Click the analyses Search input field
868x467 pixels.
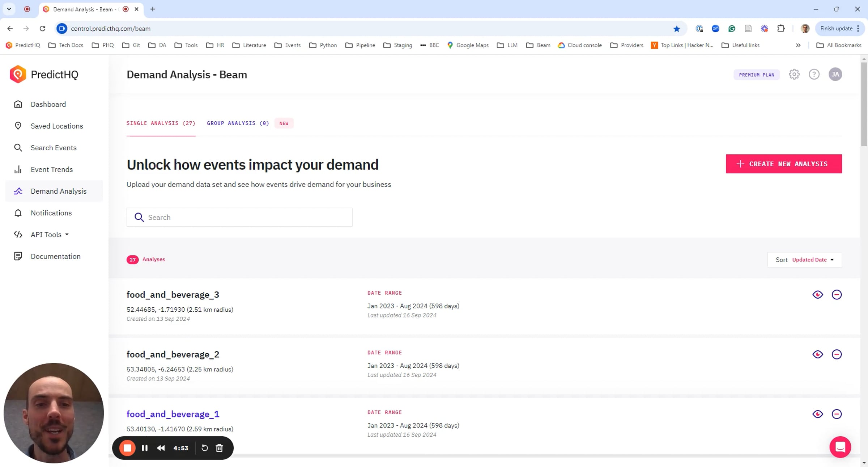tap(239, 217)
